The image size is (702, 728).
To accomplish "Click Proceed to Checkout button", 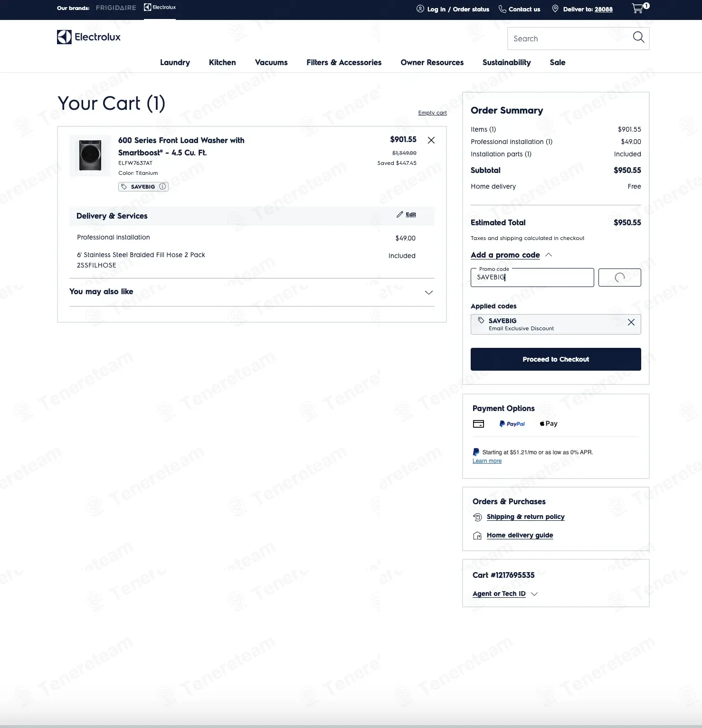I will (x=556, y=359).
